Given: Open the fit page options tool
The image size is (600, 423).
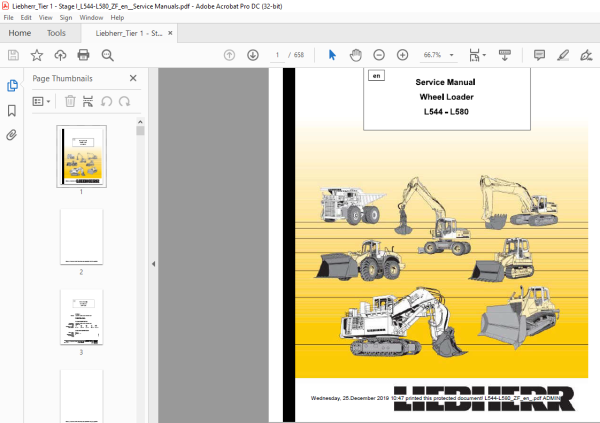Looking at the screenshot, I should (x=474, y=55).
